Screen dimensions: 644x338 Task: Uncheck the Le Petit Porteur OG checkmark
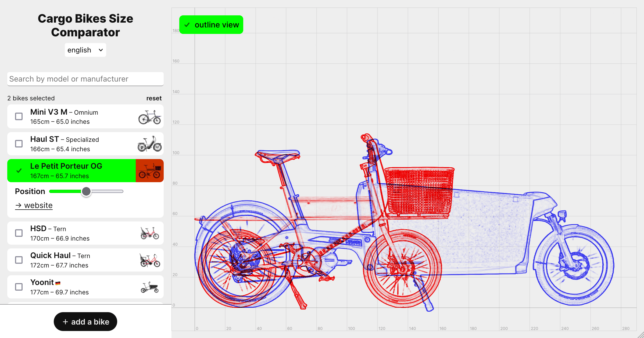[19, 171]
